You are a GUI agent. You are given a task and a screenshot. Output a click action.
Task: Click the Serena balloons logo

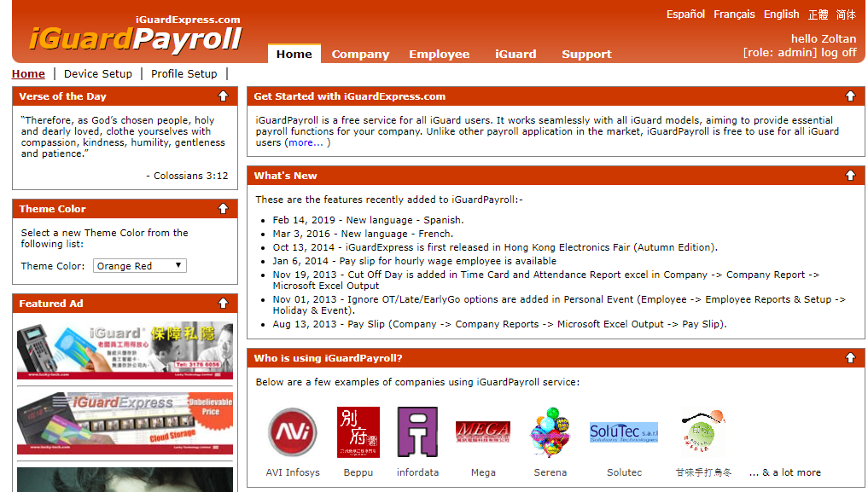pos(550,432)
